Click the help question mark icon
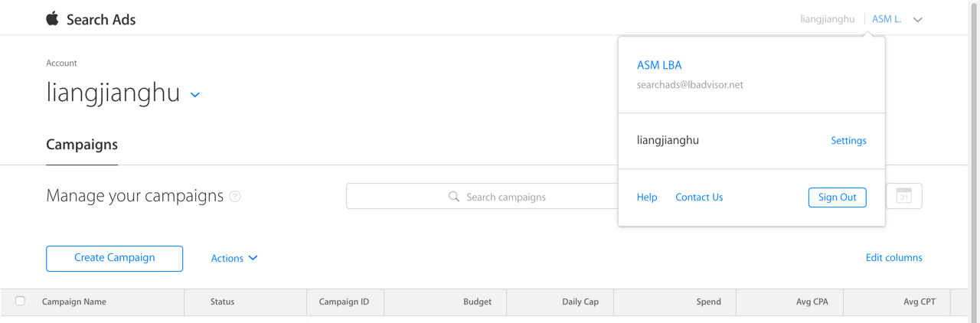 tap(235, 197)
